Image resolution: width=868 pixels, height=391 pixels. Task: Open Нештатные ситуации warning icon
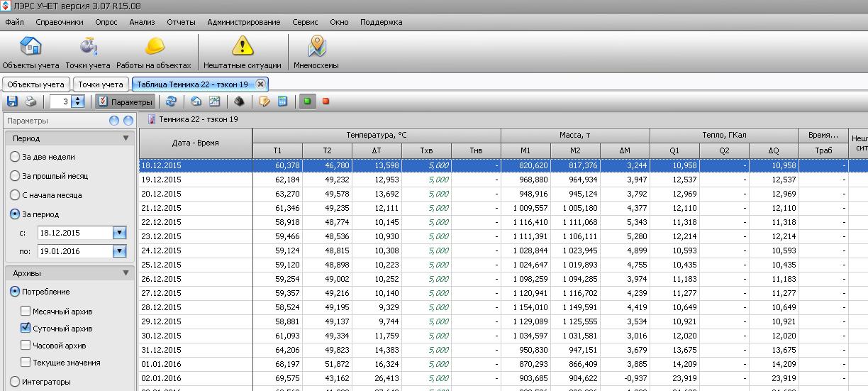(x=243, y=53)
